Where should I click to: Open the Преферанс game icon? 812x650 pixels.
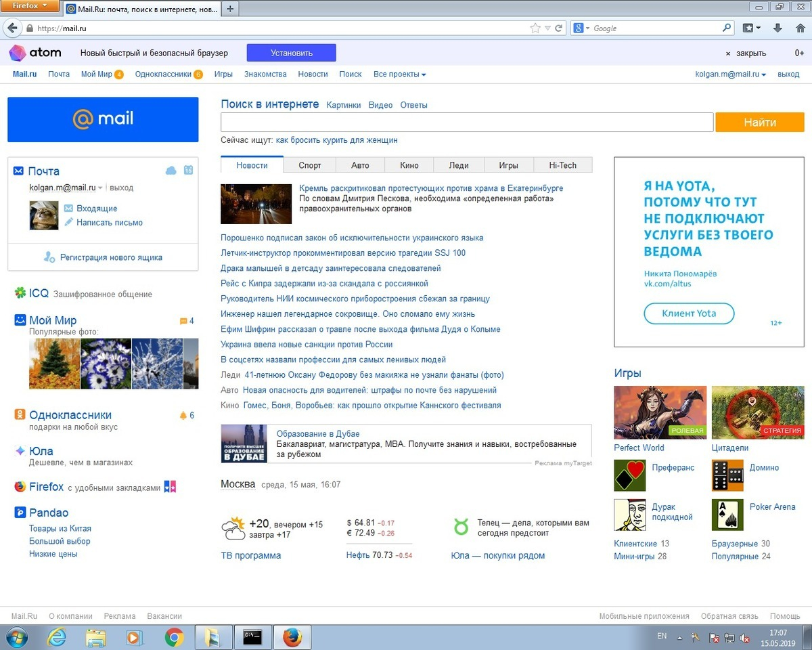tap(630, 475)
